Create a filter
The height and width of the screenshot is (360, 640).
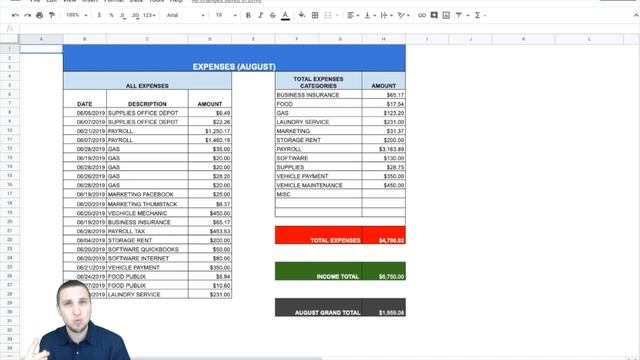click(459, 15)
